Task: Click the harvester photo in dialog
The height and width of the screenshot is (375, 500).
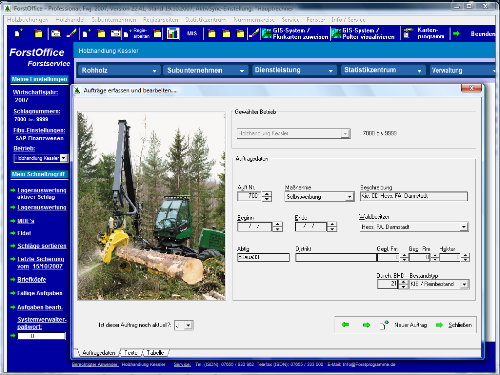Action: 151,206
